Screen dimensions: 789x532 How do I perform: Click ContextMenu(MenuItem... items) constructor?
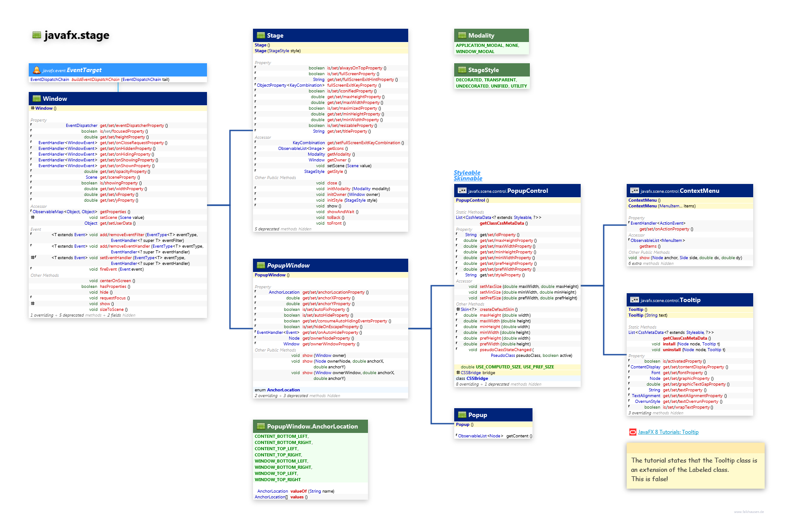(x=662, y=206)
